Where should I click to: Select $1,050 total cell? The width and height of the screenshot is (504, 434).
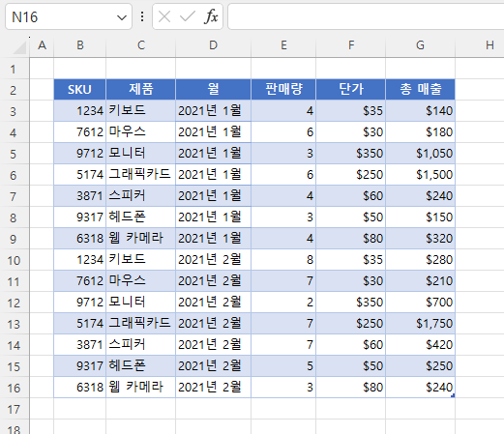tap(420, 154)
